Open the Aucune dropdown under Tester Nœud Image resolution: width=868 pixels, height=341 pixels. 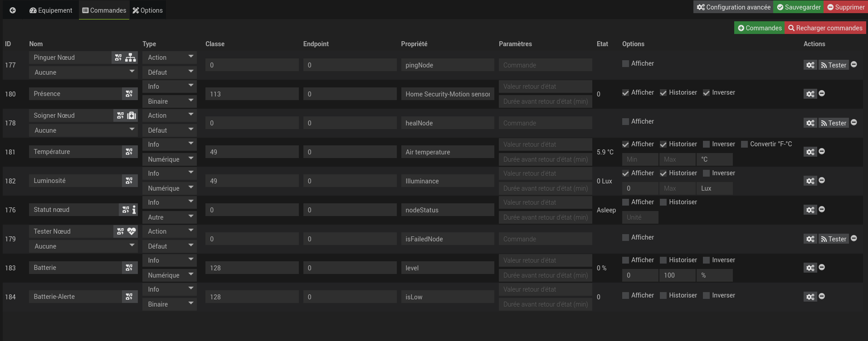[x=83, y=246]
